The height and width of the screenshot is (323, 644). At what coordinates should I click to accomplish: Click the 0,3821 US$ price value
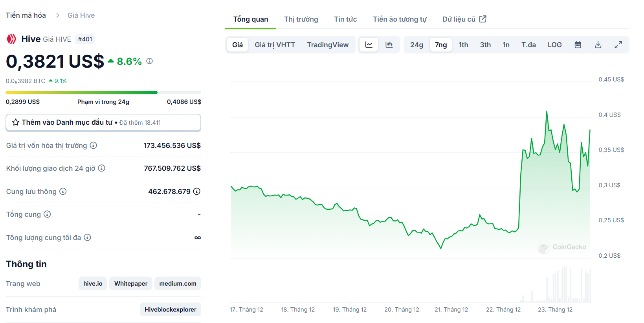click(x=55, y=61)
